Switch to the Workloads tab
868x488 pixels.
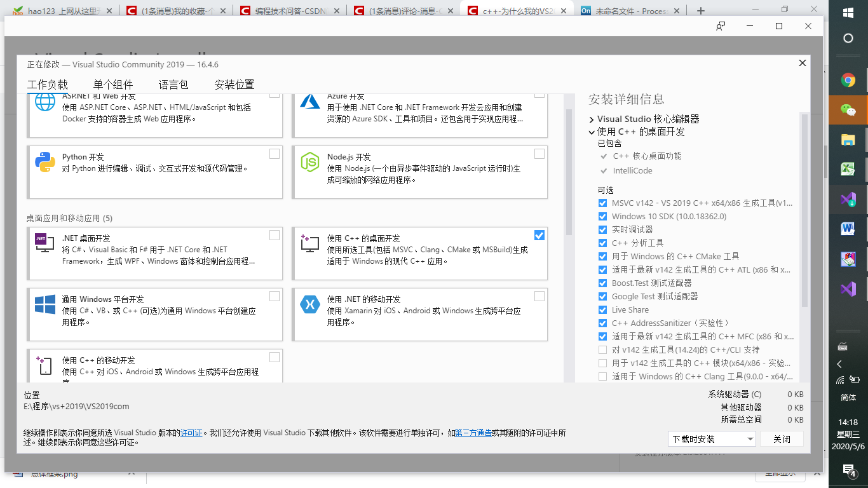(x=48, y=85)
